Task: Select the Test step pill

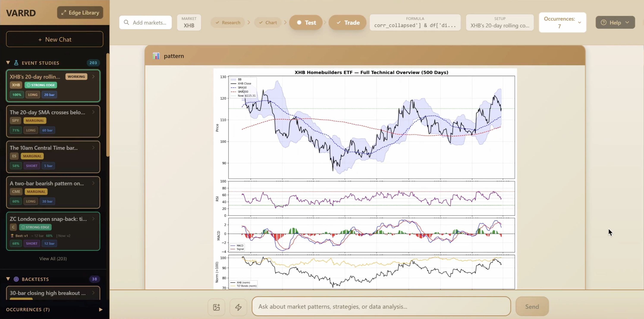Action: pos(306,22)
